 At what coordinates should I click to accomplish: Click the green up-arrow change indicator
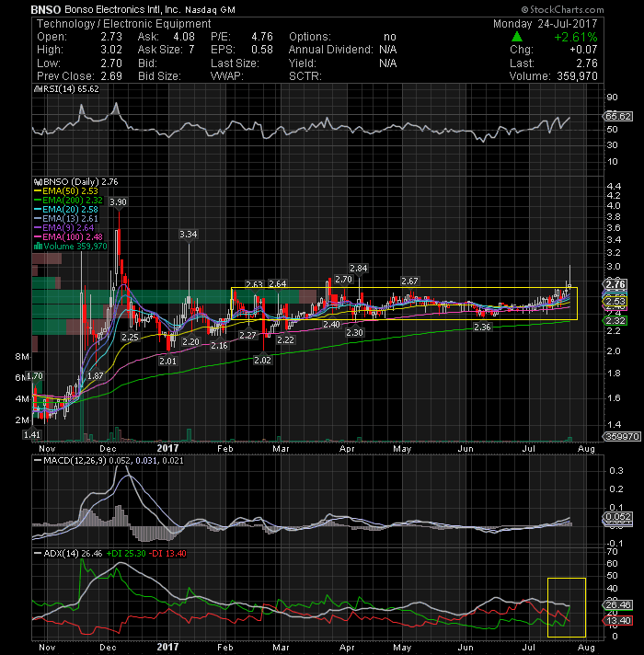(x=517, y=37)
